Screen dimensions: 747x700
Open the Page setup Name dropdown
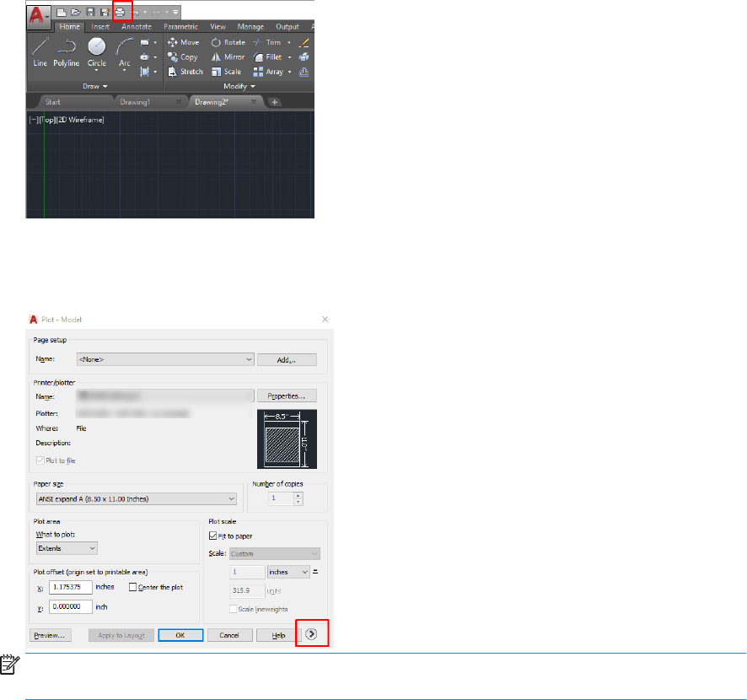click(x=165, y=359)
